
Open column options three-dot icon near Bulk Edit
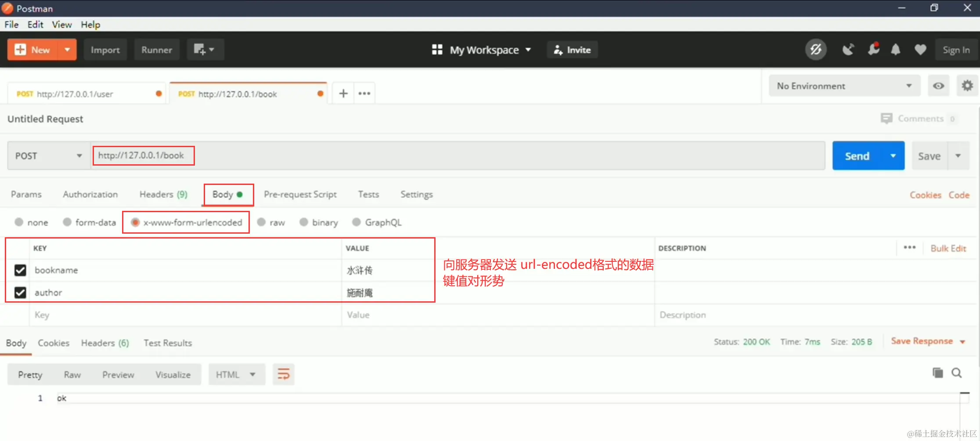click(x=910, y=248)
